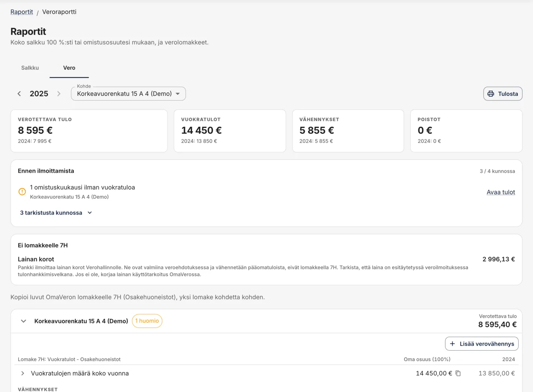Open the Raportit breadcrumb link

(x=22, y=12)
